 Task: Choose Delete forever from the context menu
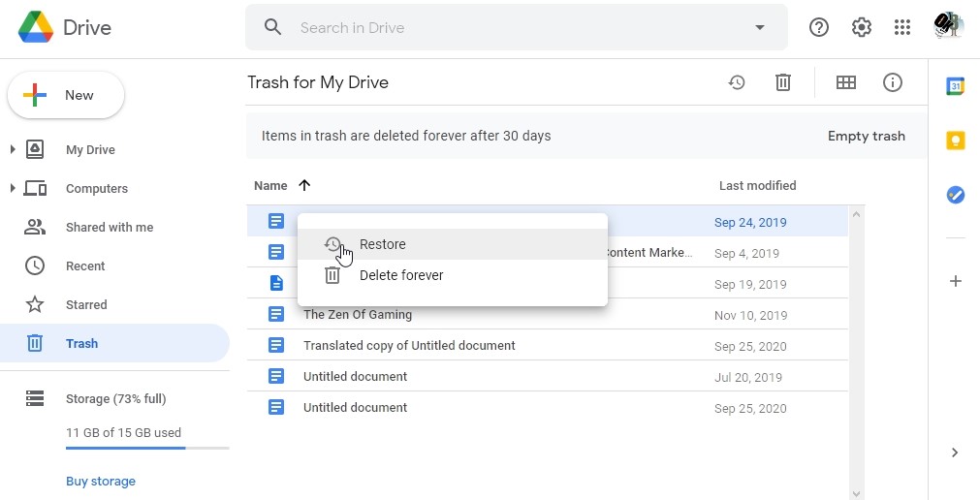tap(453, 275)
